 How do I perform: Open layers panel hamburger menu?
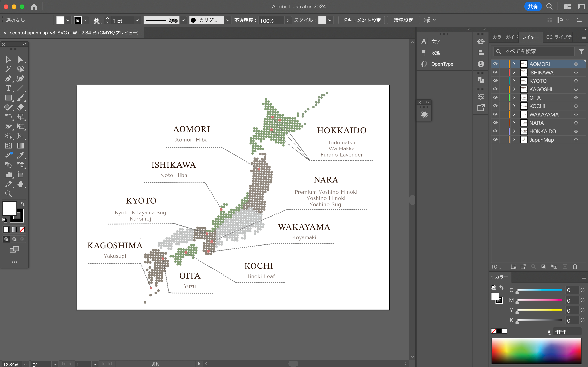(584, 37)
